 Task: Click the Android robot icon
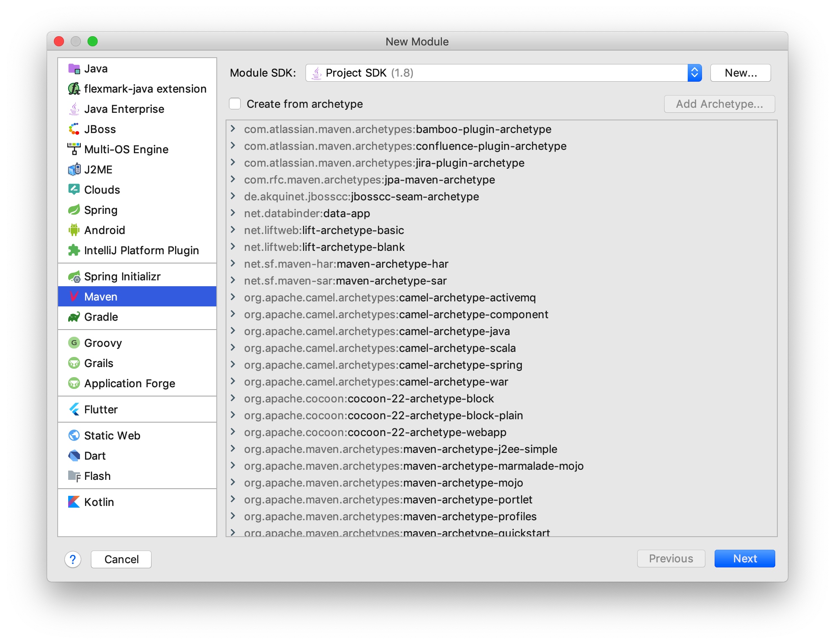pyautogui.click(x=74, y=230)
